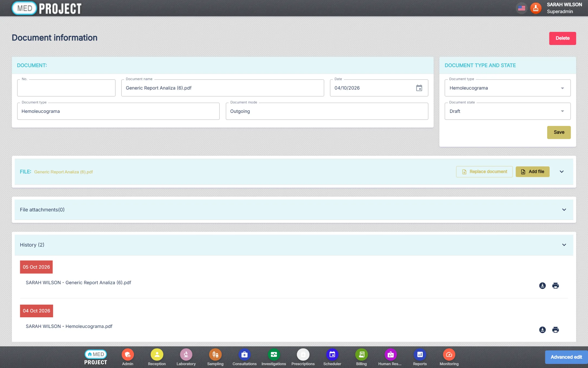Open the Investigations module icon
Image resolution: width=588 pixels, height=368 pixels.
coord(274,355)
